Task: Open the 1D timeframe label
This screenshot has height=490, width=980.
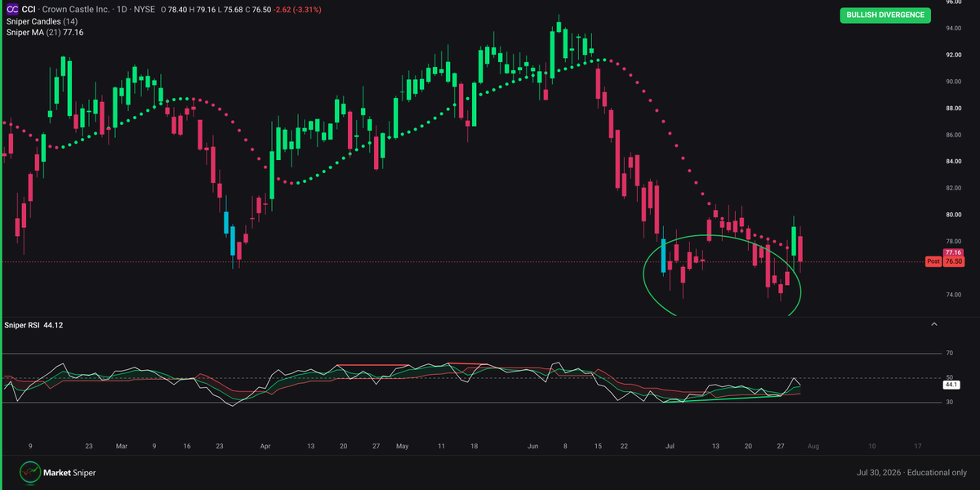Action: point(120,10)
